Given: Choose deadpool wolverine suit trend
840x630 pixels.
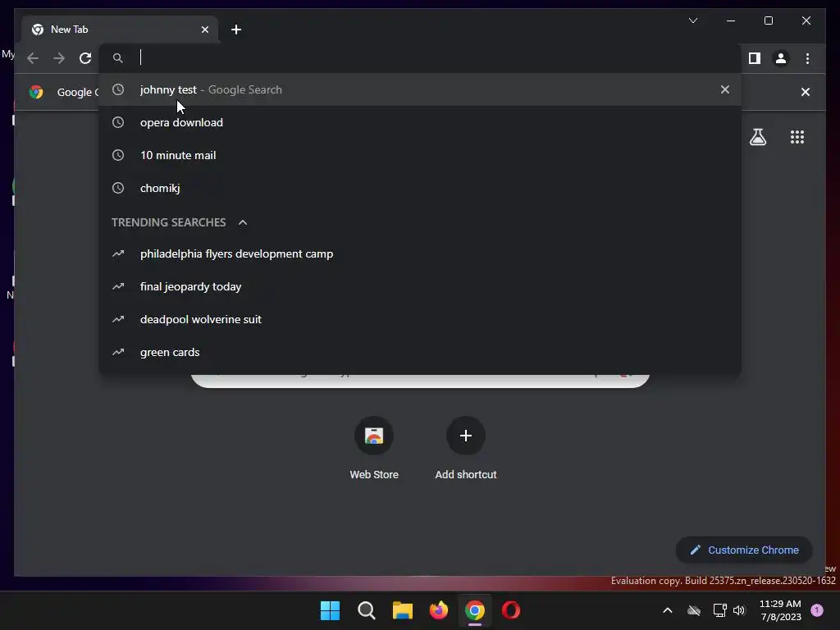Looking at the screenshot, I should pos(420,319).
